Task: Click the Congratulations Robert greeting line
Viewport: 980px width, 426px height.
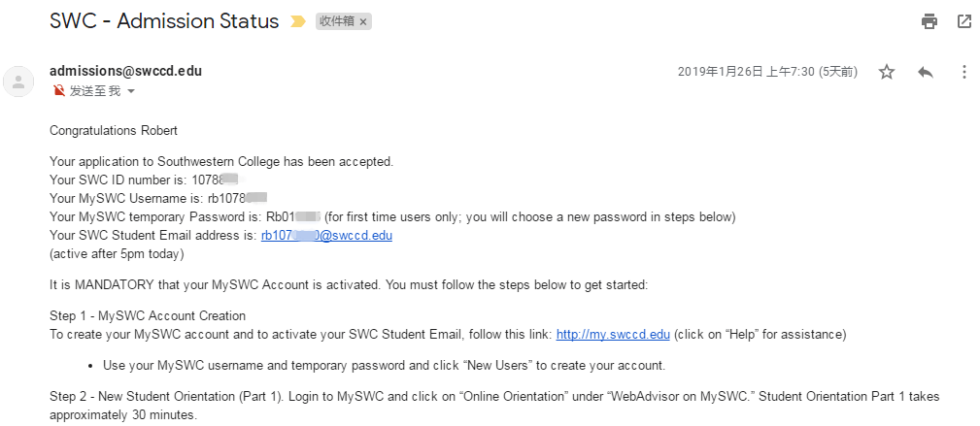Action: (x=114, y=131)
